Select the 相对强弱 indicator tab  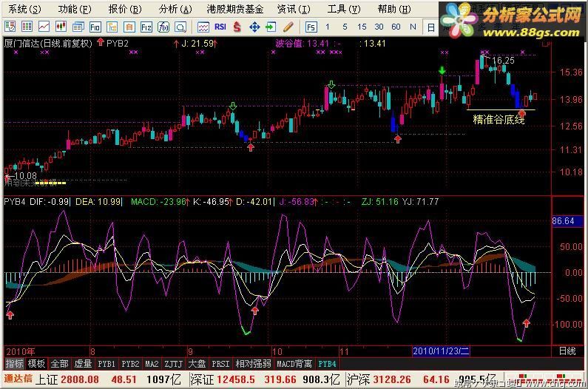[x=253, y=364]
